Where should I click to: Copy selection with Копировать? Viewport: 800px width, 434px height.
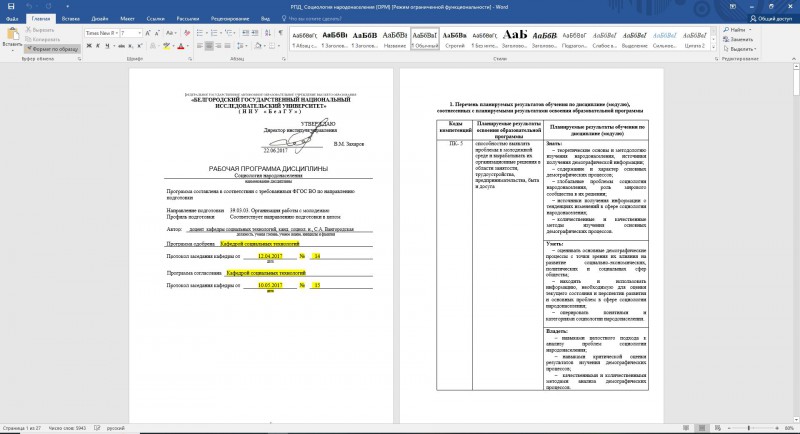[x=42, y=39]
